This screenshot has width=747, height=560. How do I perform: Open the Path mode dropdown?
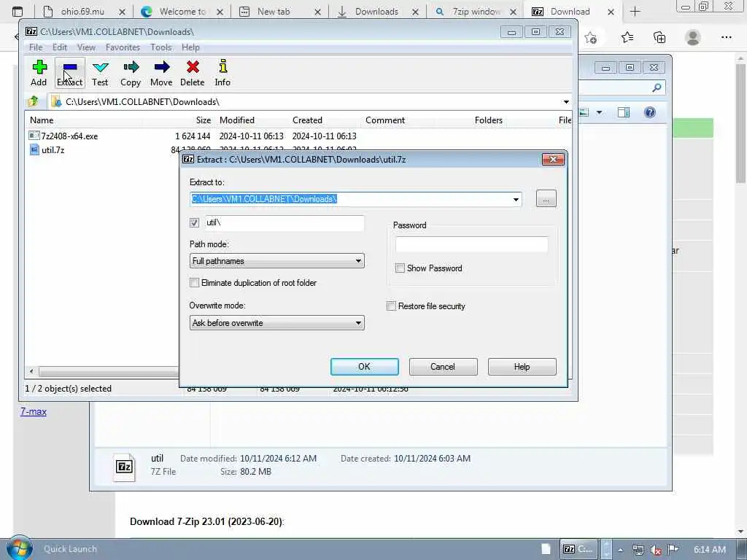pyautogui.click(x=276, y=261)
